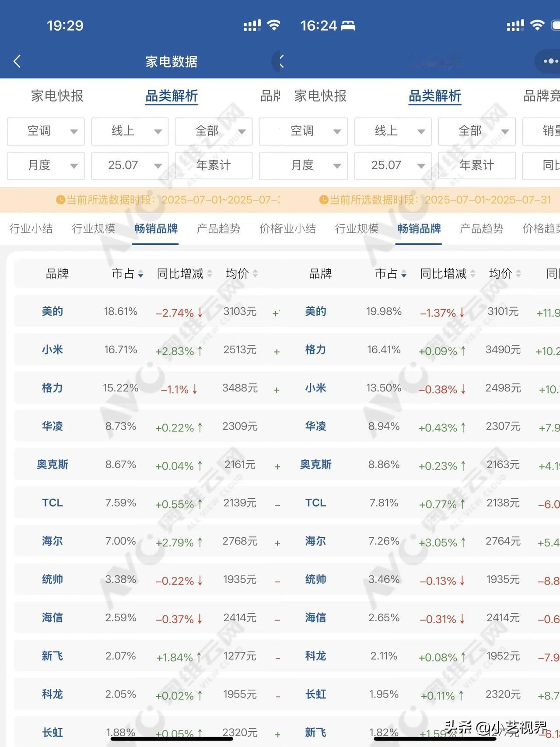Select the +2.83% change value for 小米

point(179,351)
